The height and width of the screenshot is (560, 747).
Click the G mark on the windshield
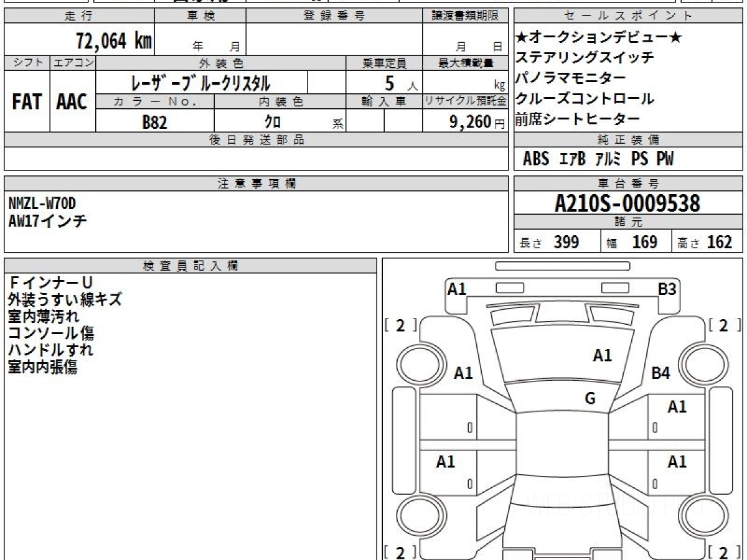(x=590, y=399)
